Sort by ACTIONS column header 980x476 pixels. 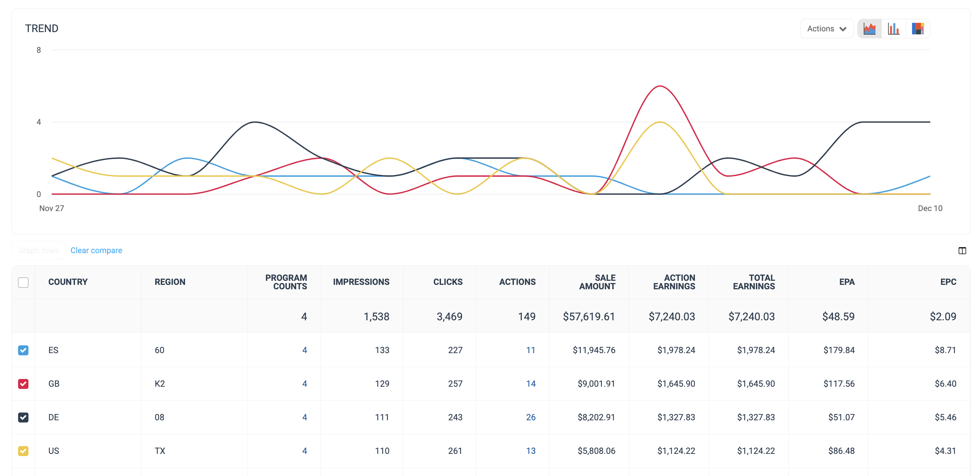pos(517,282)
